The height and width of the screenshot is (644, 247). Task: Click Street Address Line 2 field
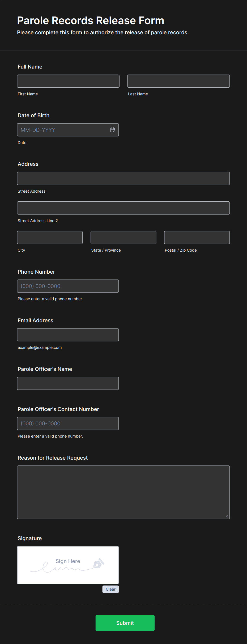pyautogui.click(x=123, y=208)
